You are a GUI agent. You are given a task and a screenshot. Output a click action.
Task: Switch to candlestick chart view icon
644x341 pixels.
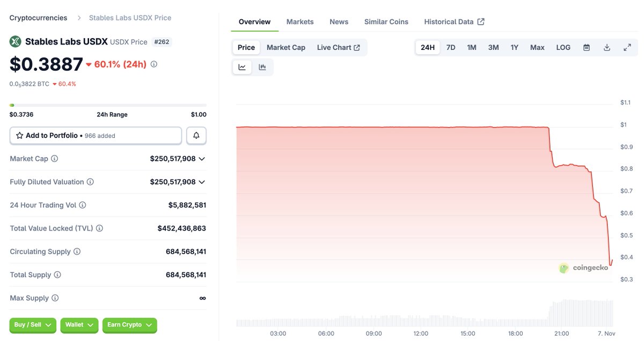point(262,67)
